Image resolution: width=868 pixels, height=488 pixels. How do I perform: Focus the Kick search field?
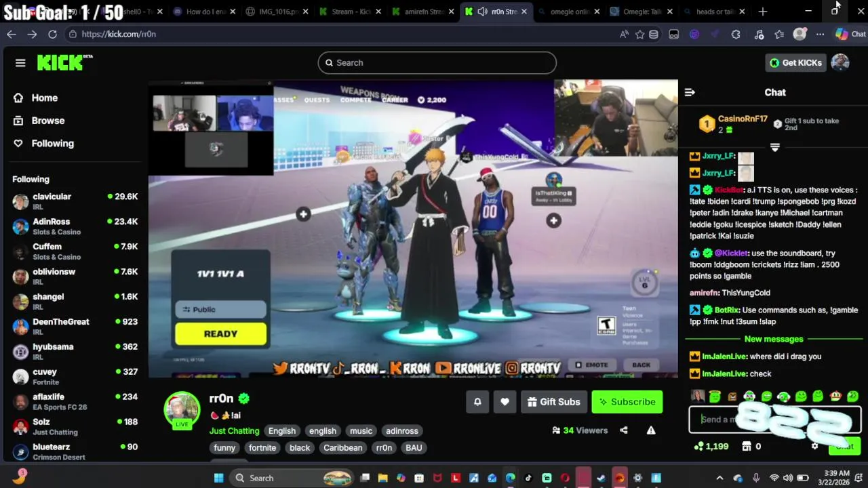(x=437, y=62)
